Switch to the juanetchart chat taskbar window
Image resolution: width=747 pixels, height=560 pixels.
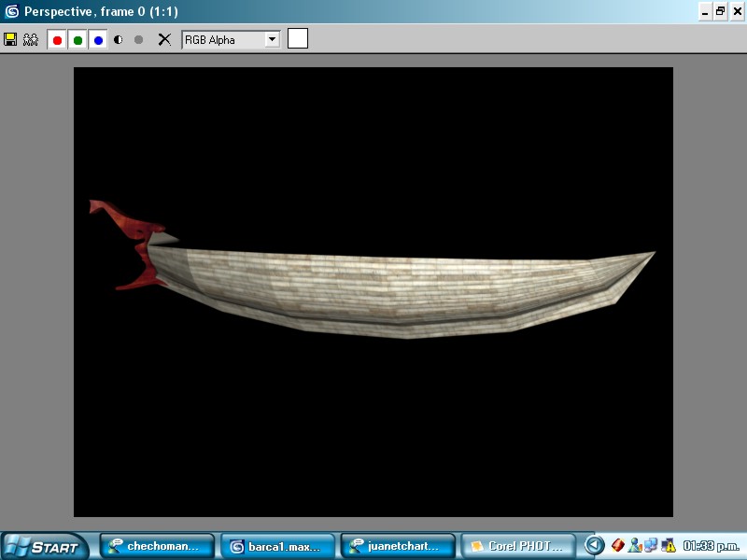pyautogui.click(x=398, y=546)
